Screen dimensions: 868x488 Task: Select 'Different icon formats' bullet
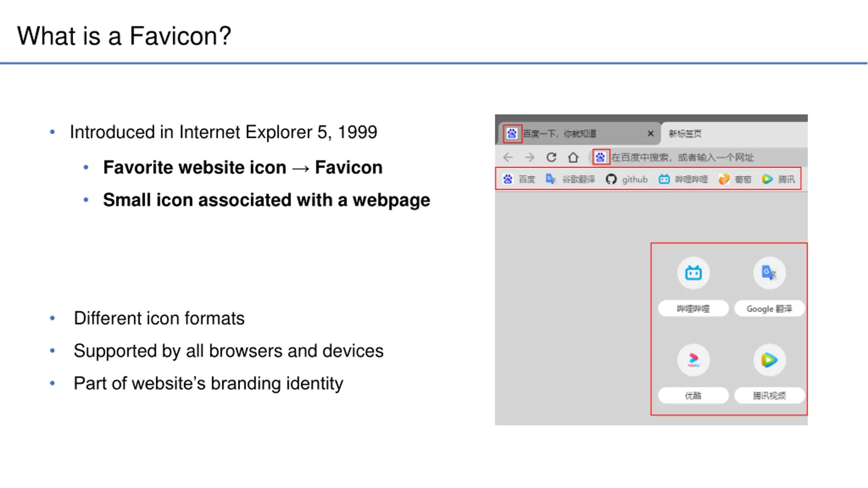159,318
